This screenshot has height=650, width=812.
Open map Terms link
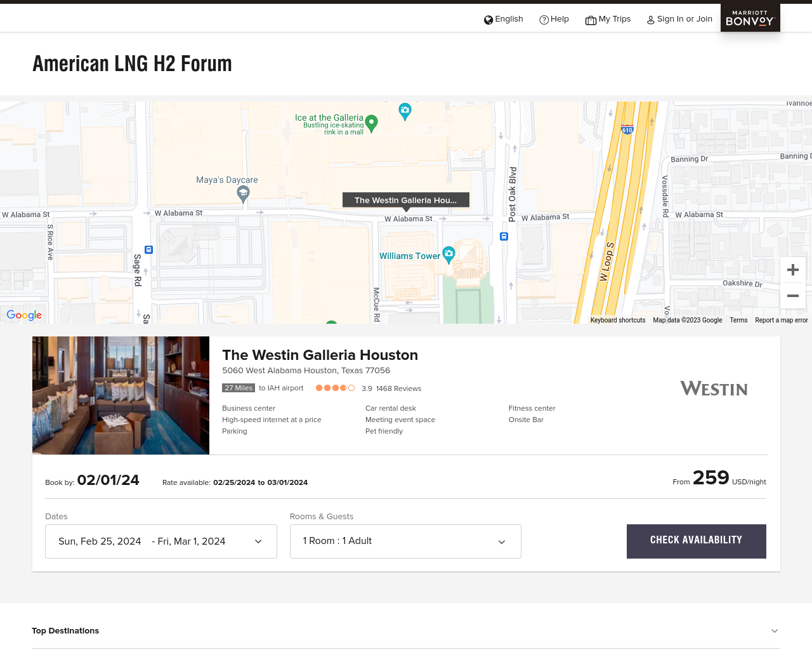(738, 320)
